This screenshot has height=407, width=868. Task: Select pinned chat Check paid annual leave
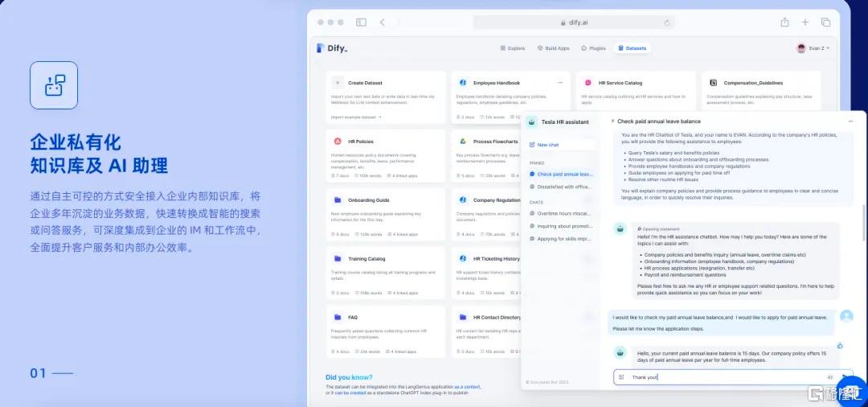(x=561, y=174)
